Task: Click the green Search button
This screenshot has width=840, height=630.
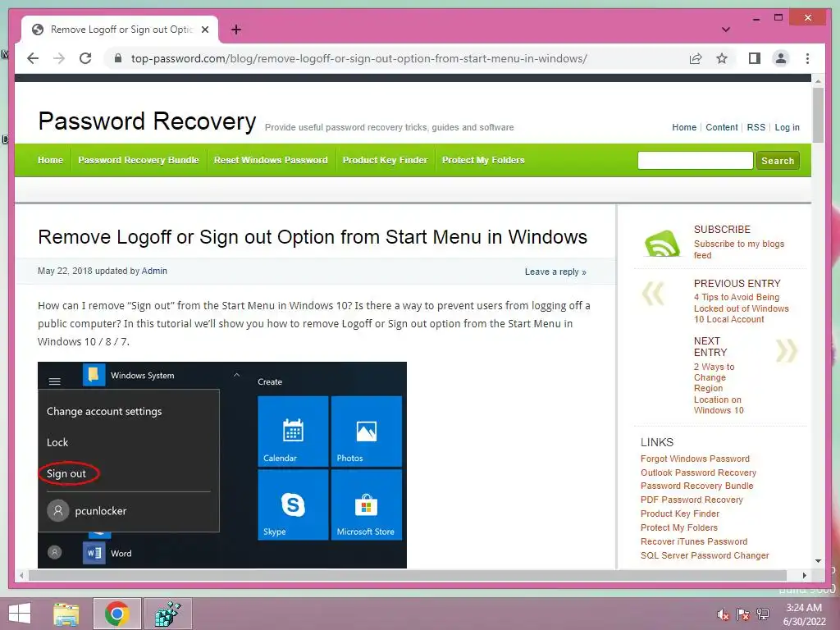Action: click(778, 161)
